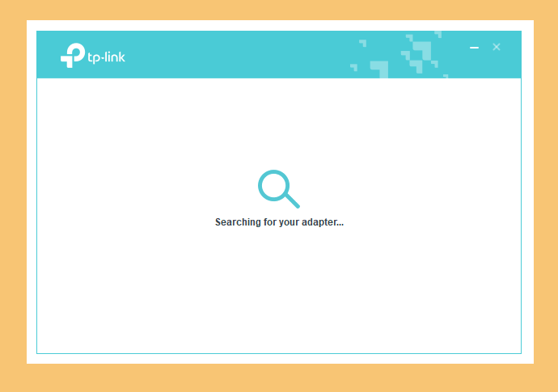Minimize the tp-link installer window
This screenshot has width=558, height=392.
click(474, 48)
